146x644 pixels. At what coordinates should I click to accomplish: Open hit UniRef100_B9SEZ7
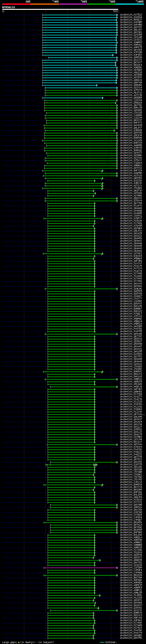point(131,20)
